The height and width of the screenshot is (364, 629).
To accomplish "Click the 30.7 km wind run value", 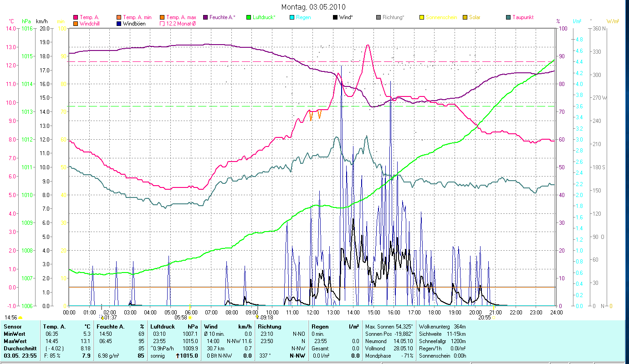I will pyautogui.click(x=215, y=348).
